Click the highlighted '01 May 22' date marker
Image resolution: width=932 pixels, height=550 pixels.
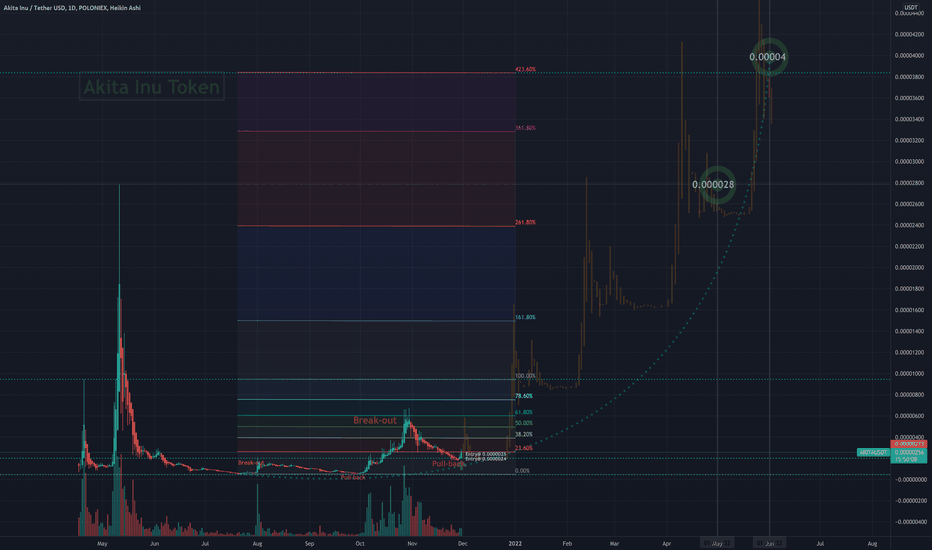tap(717, 543)
